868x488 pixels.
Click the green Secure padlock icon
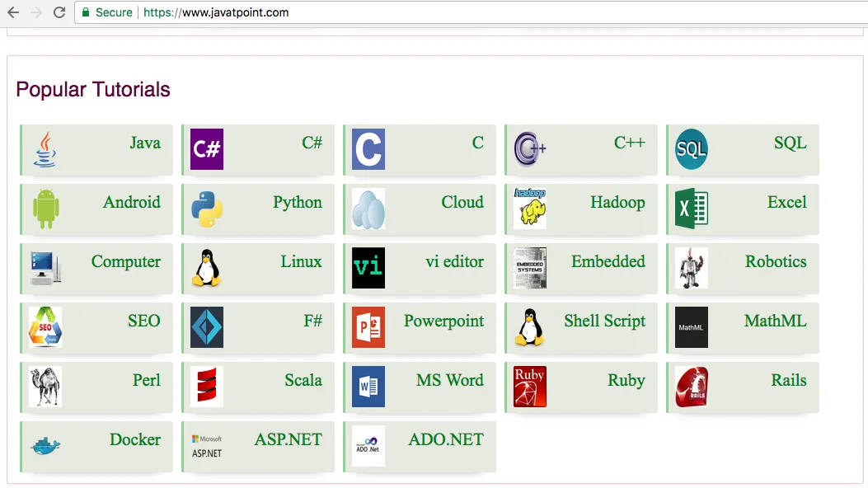coord(86,12)
